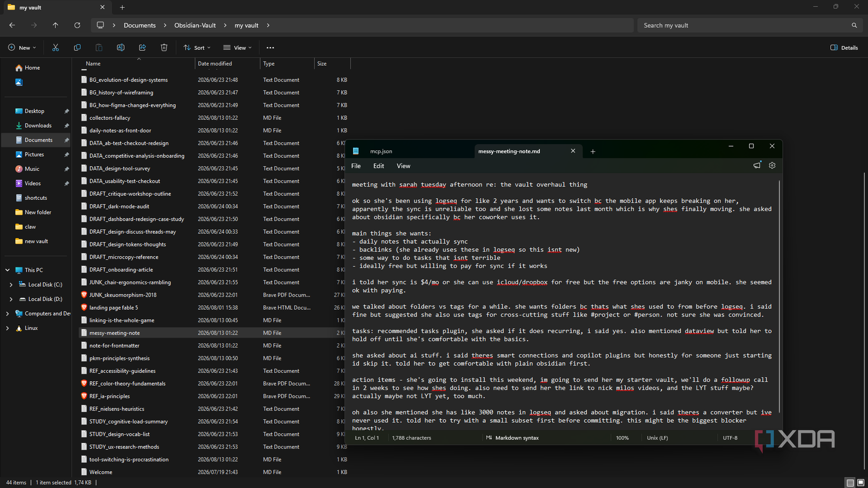868x488 pixels.
Task: Open the Sort dropdown menu
Action: pyautogui.click(x=197, y=48)
